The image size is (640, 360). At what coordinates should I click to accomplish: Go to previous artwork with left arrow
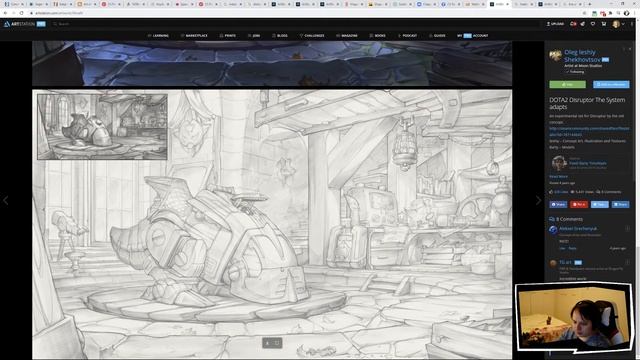(6, 200)
